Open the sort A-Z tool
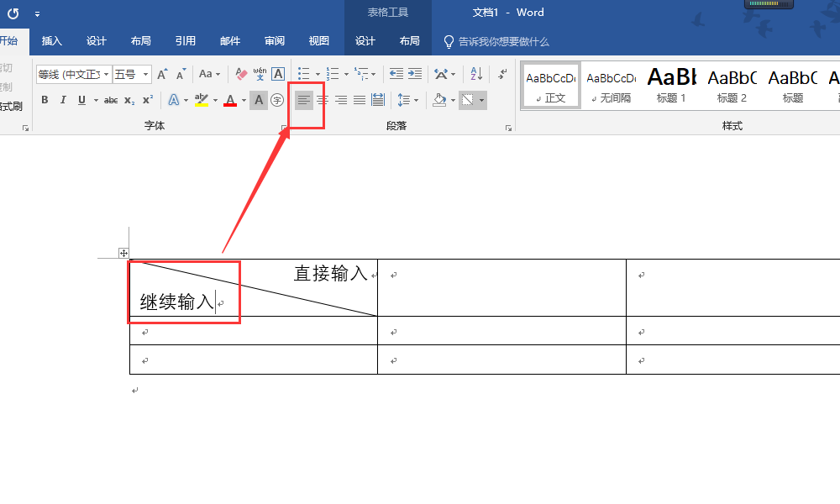The height and width of the screenshot is (504, 840). tap(476, 74)
